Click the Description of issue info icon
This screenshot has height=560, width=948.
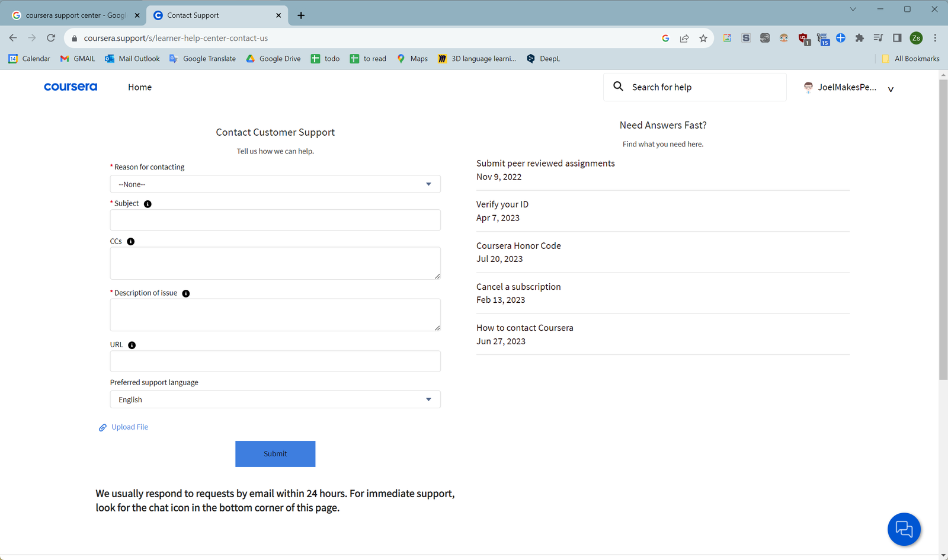click(x=186, y=293)
